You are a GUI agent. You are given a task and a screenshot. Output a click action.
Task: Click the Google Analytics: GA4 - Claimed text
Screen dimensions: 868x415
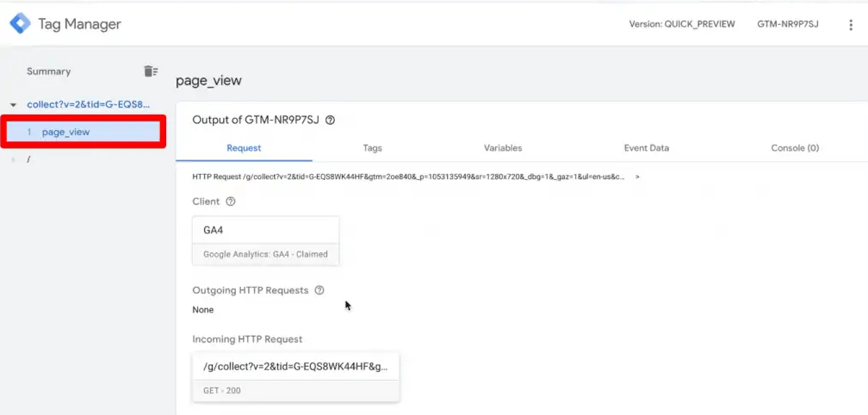[x=265, y=255]
